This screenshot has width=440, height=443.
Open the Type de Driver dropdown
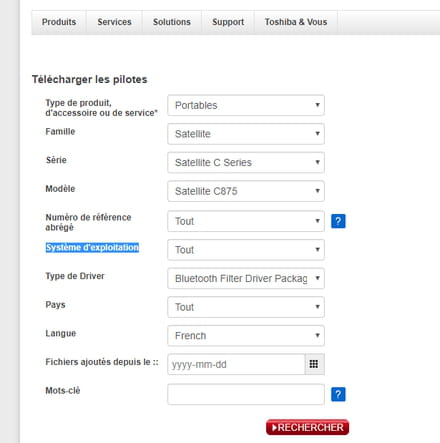(246, 278)
